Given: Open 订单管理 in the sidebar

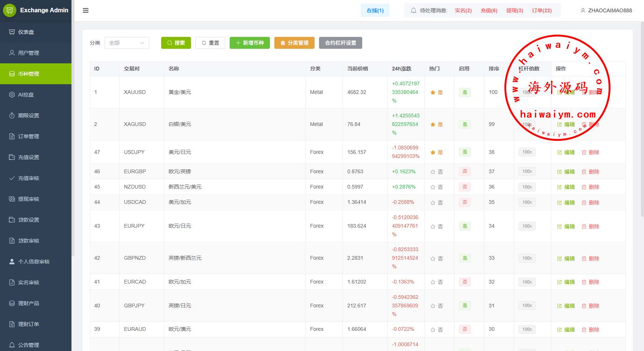Looking at the screenshot, I should (36, 136).
